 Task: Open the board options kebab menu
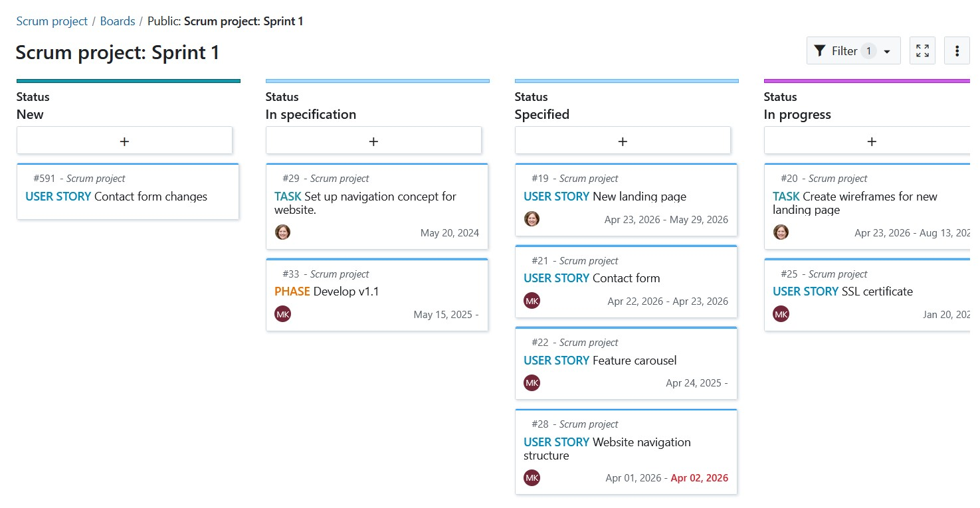point(957,50)
